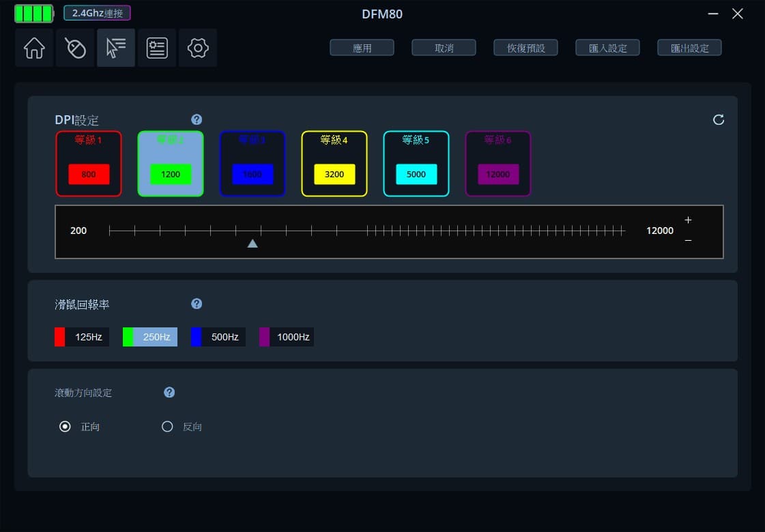Click the purple 12000 DPI value
The height and width of the screenshot is (532, 765).
[x=498, y=174]
